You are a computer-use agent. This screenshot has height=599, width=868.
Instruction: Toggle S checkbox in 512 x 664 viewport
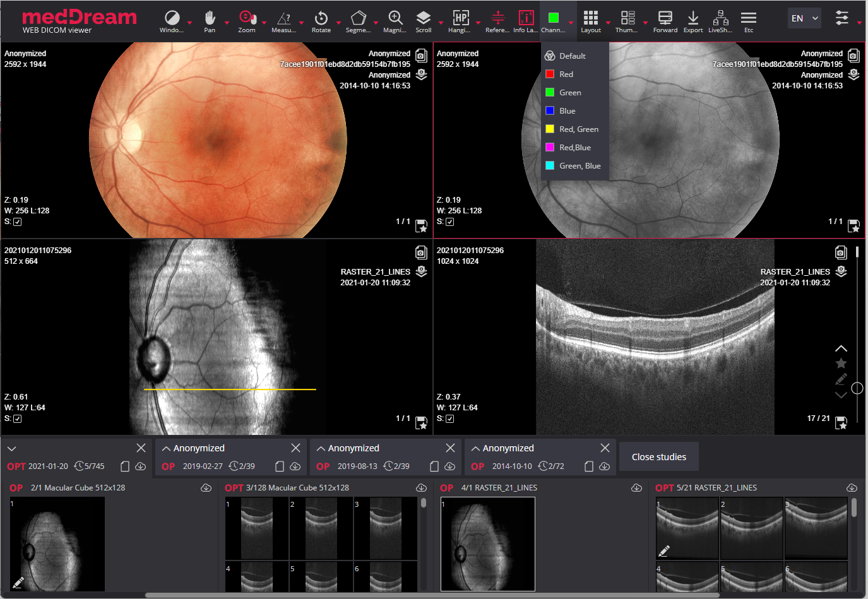(18, 419)
